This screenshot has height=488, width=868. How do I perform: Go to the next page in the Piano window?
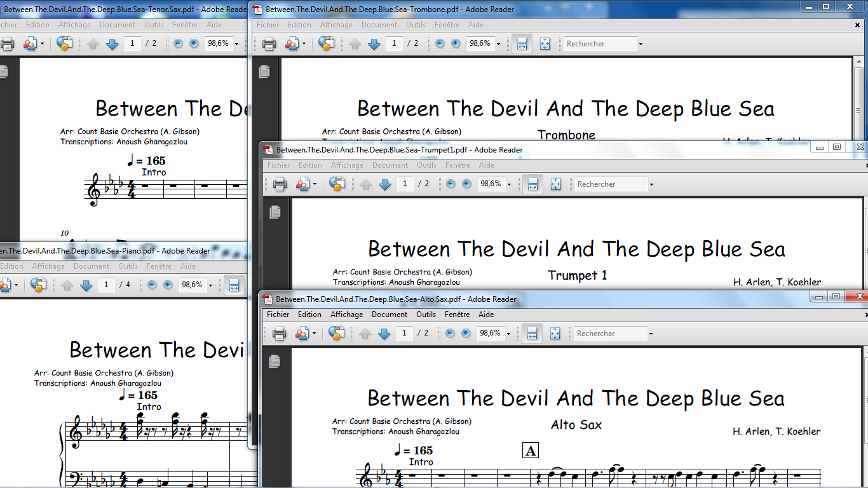(x=86, y=285)
